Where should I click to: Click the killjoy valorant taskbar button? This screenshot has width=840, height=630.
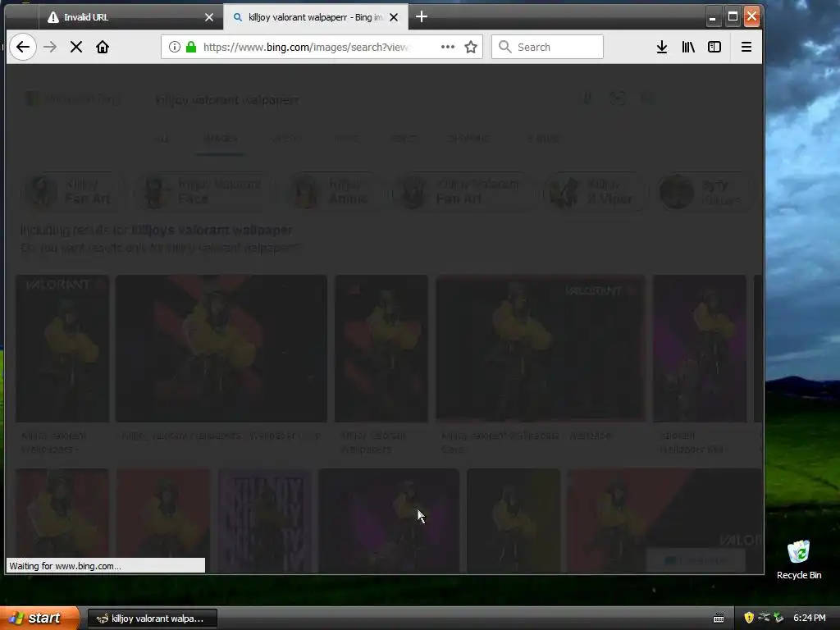pos(152,619)
